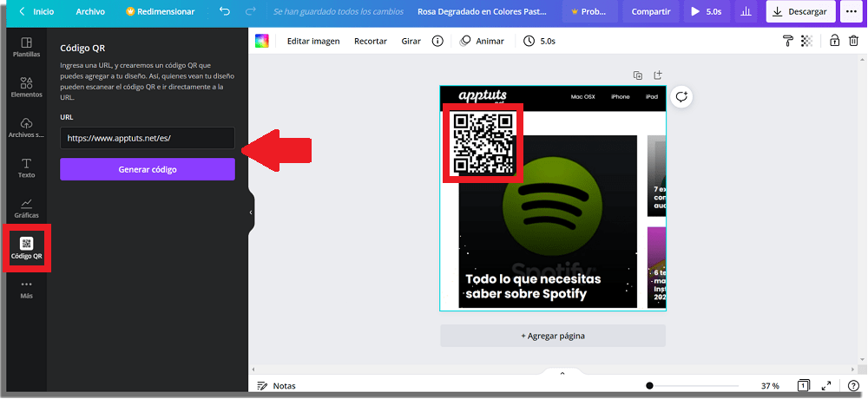Redo the last change

click(x=251, y=11)
